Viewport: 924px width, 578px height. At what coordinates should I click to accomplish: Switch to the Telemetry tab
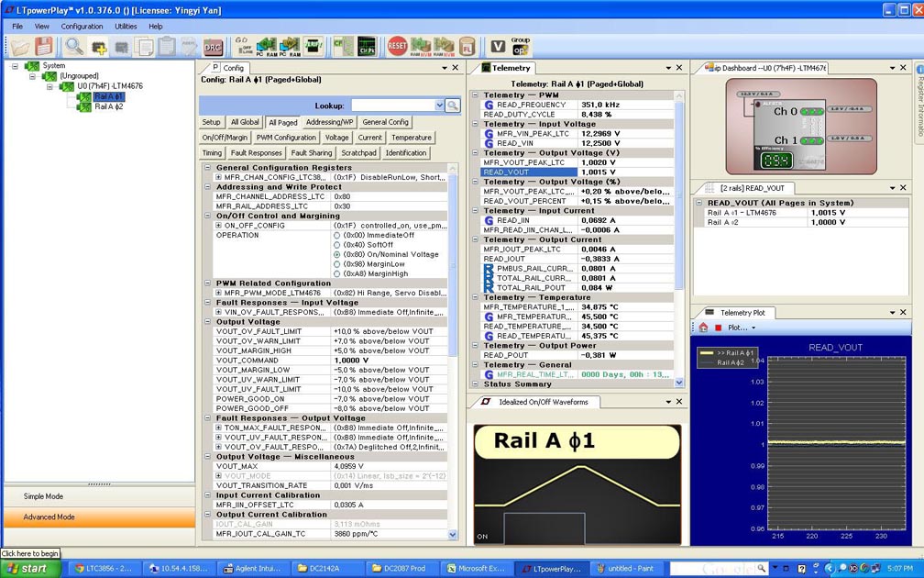(x=505, y=69)
